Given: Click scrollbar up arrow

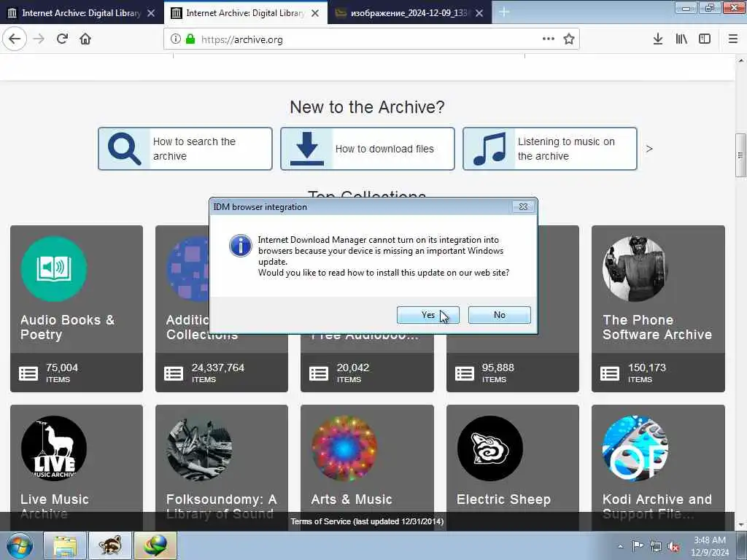Looking at the screenshot, I should (741, 61).
